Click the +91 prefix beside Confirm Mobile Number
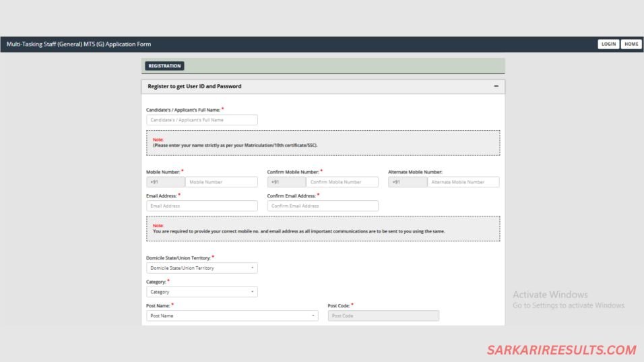Screen dimensions: 644x362 286,182
